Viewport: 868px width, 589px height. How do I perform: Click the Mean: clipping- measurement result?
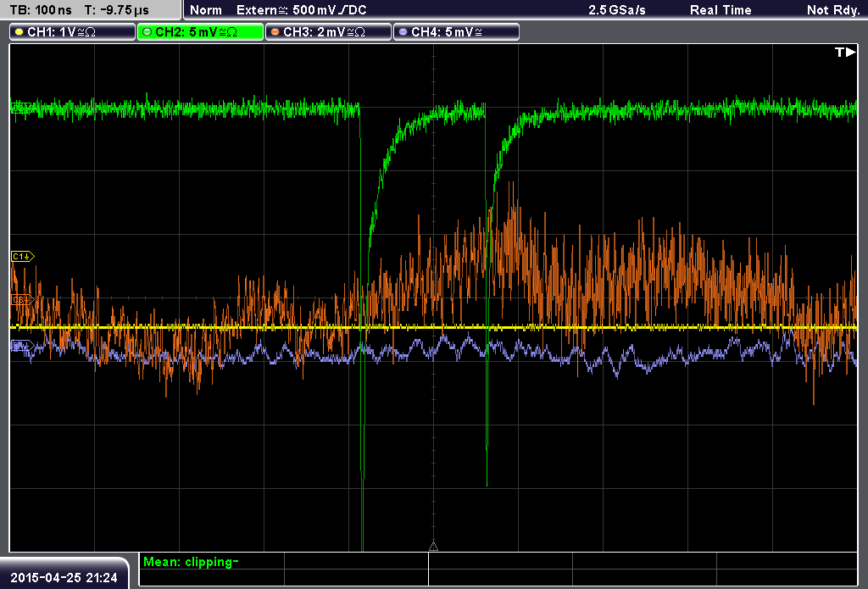point(191,562)
